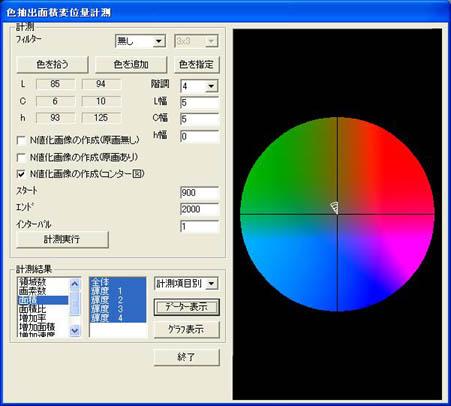Screen dimensions: 451x406
Task: Select 全体 in the brightness list
Action: pos(118,282)
